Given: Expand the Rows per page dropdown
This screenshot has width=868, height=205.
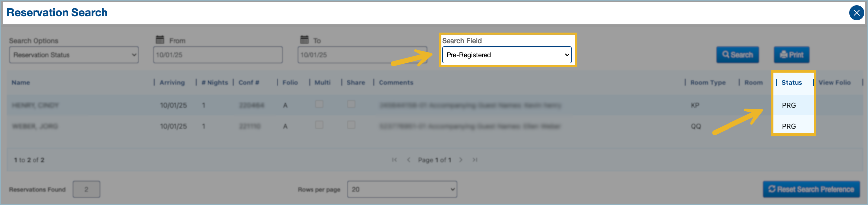Looking at the screenshot, I should tap(402, 189).
